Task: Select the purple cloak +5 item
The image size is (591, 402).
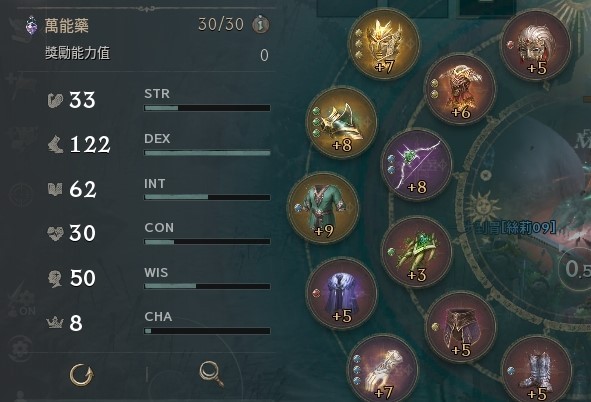Action: (341, 293)
